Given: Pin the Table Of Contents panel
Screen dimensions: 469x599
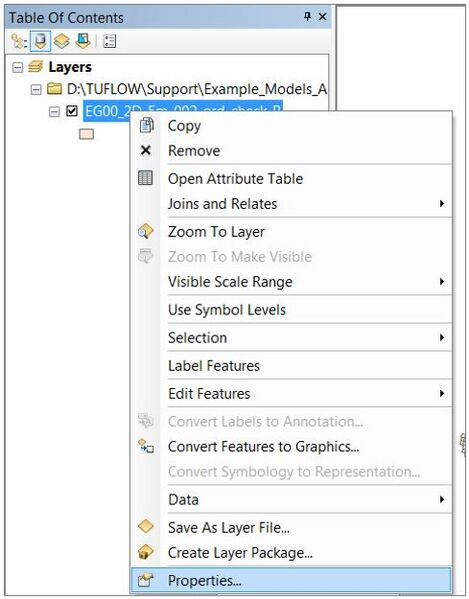Looking at the screenshot, I should (x=307, y=17).
